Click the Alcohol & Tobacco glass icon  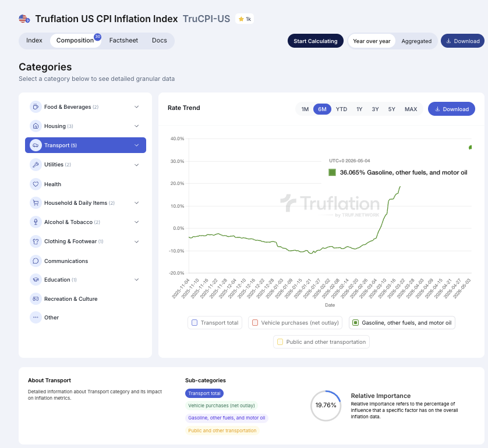(36, 222)
